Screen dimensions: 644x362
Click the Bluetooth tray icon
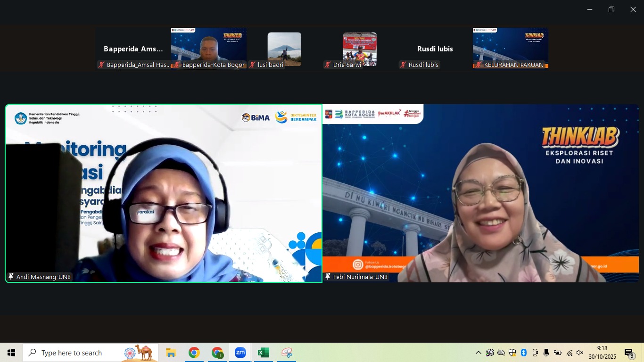tap(523, 353)
